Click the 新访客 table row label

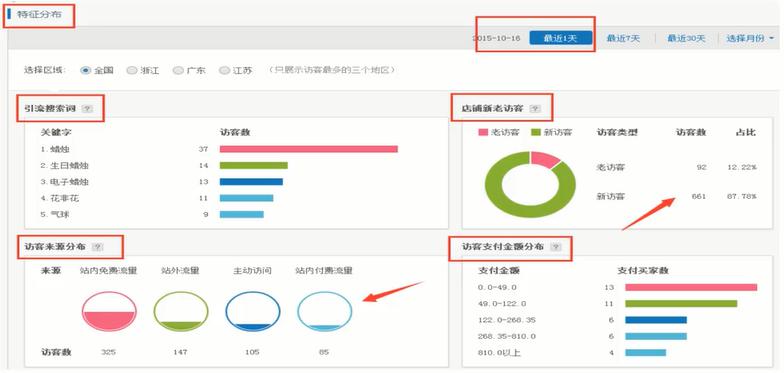pos(610,196)
